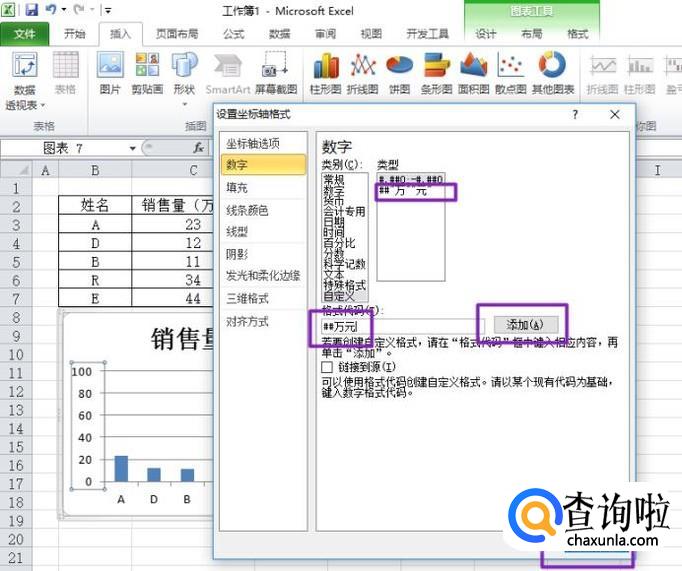
Task: Switch to the 页面布局 tab
Action: (x=177, y=34)
